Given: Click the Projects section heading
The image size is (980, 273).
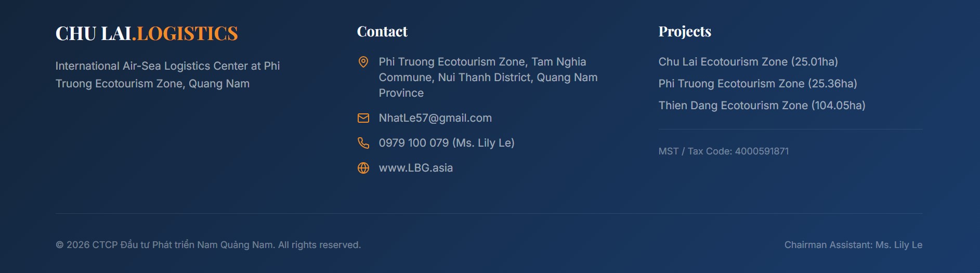Looking at the screenshot, I should coord(685,32).
